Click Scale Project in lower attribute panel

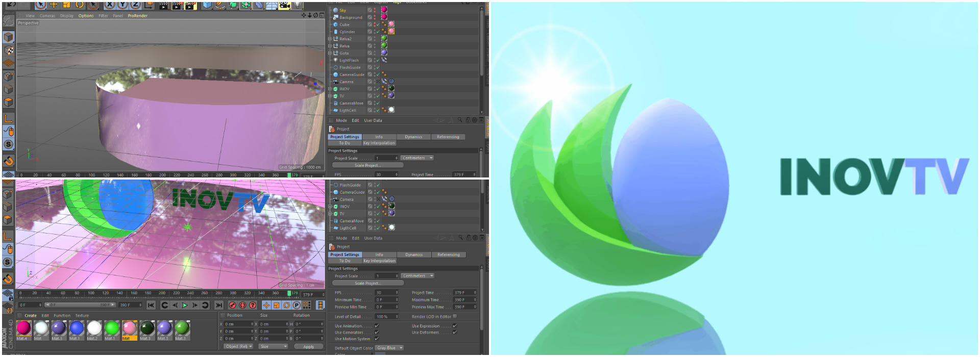[368, 283]
